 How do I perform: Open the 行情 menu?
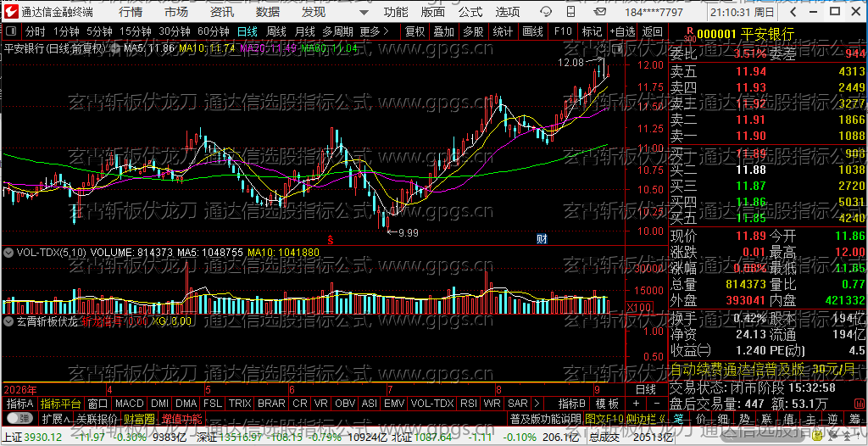point(130,12)
